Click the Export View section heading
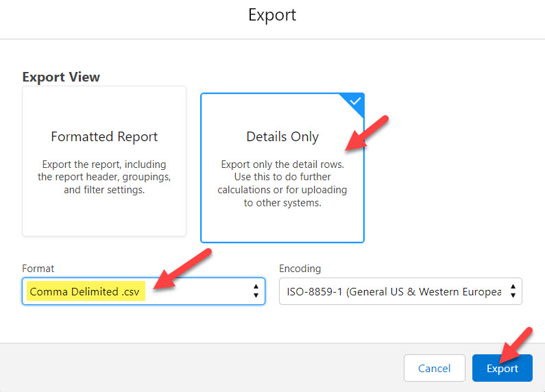 [61, 77]
